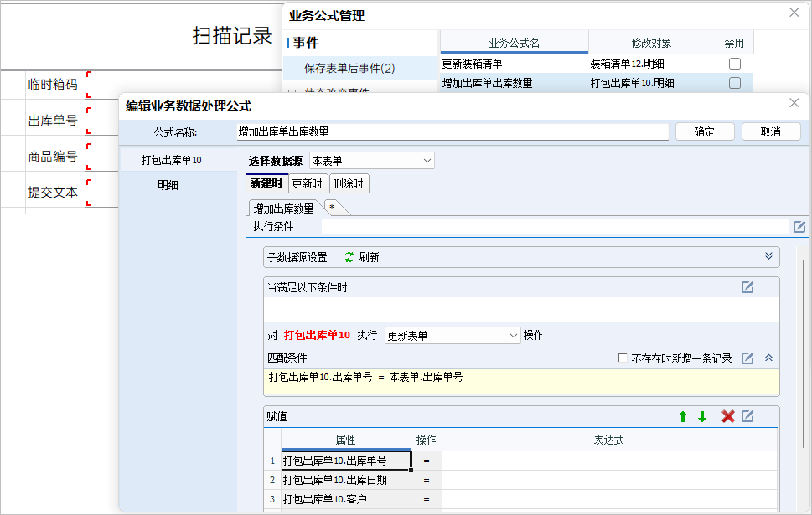The width and height of the screenshot is (812, 515).
Task: Click the 执行条件 input field
Action: coord(555,227)
